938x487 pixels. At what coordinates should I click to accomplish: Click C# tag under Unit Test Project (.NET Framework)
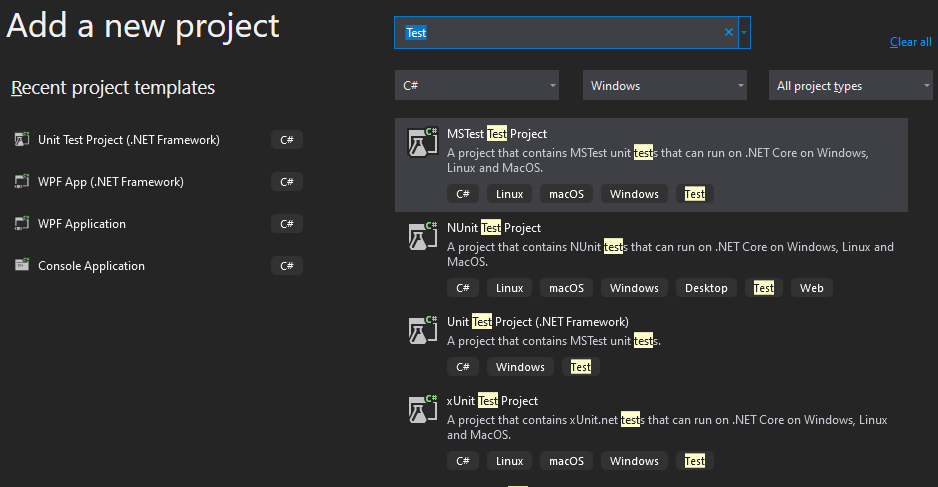tap(463, 367)
